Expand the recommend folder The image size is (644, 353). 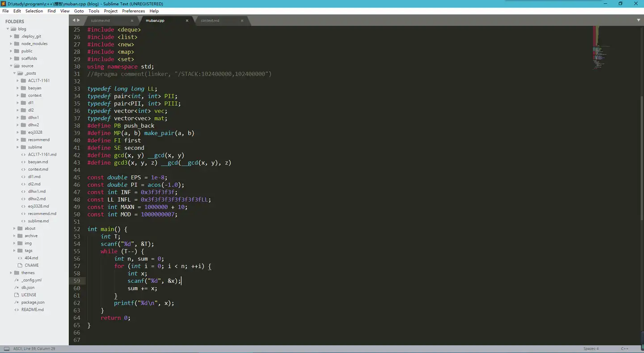pyautogui.click(x=18, y=140)
